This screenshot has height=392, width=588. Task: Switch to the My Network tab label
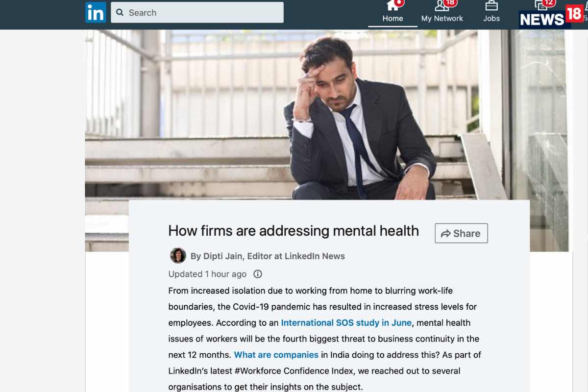[442, 19]
